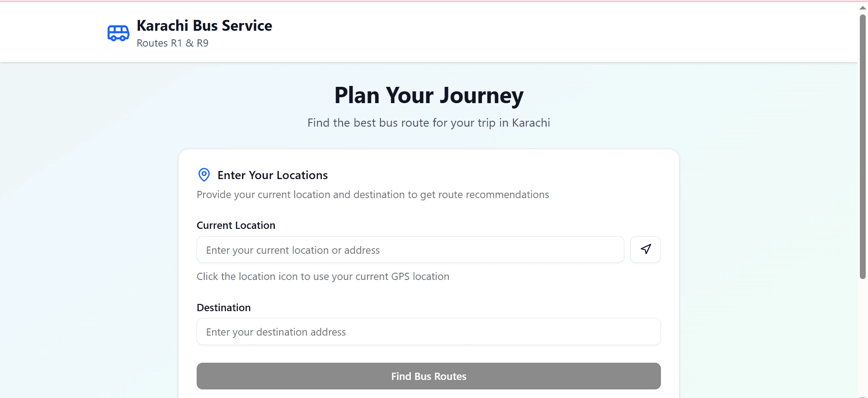Click the GPS location hint text
The width and height of the screenshot is (868, 398).
coord(323,277)
